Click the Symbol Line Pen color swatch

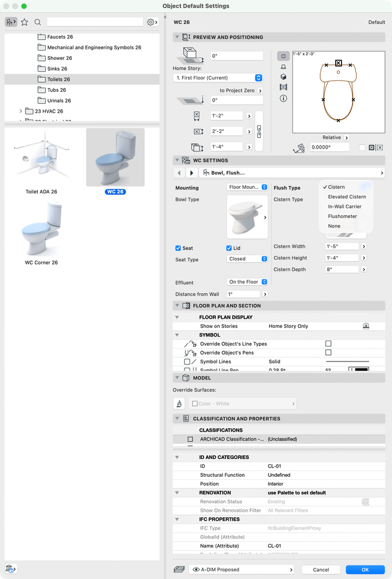[358, 369]
